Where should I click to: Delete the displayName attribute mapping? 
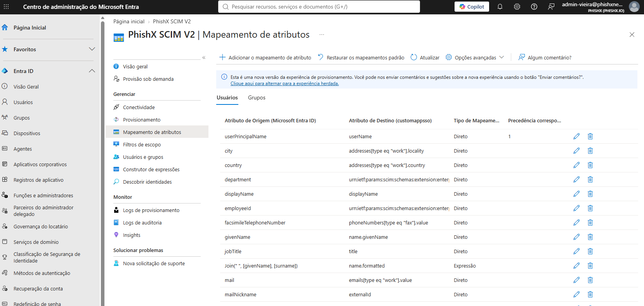[590, 194]
